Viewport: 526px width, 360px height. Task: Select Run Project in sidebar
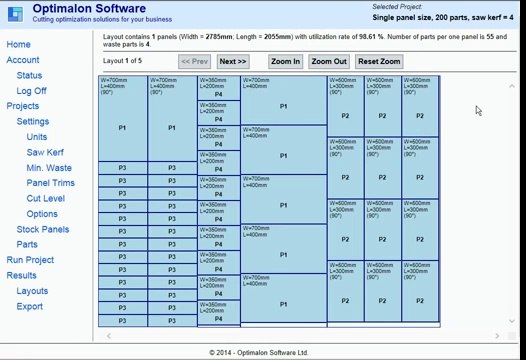[x=30, y=260]
